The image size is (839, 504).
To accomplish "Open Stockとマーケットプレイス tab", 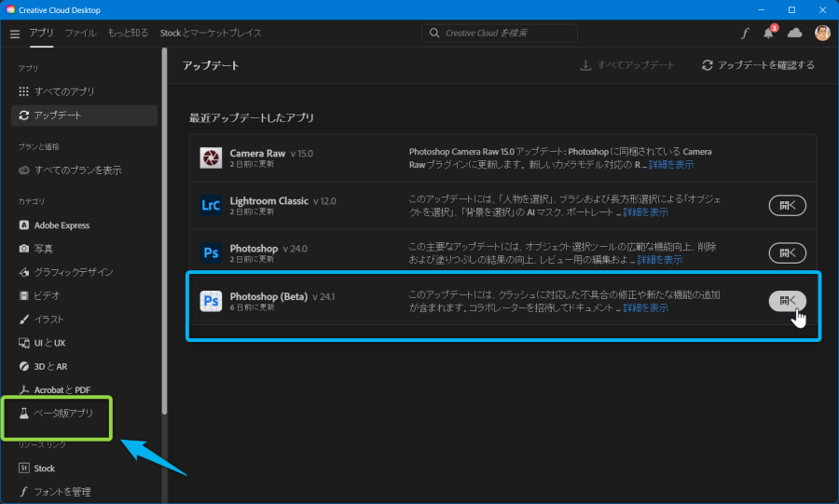I will click(211, 34).
